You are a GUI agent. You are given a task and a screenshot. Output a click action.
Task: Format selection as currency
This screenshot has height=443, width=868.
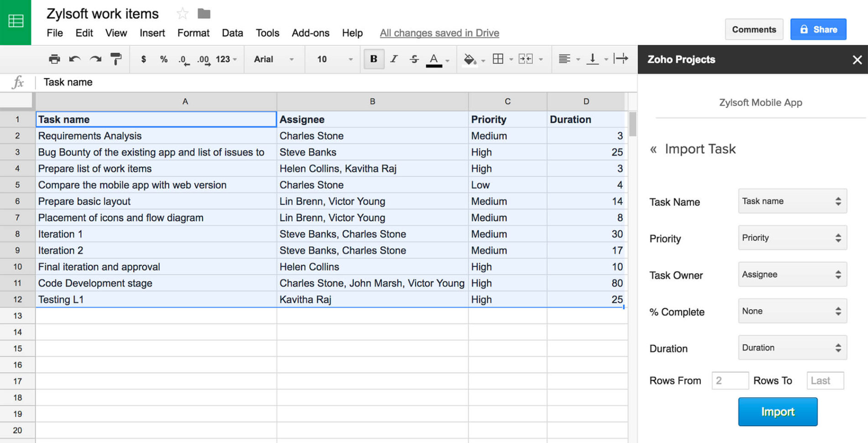(144, 59)
